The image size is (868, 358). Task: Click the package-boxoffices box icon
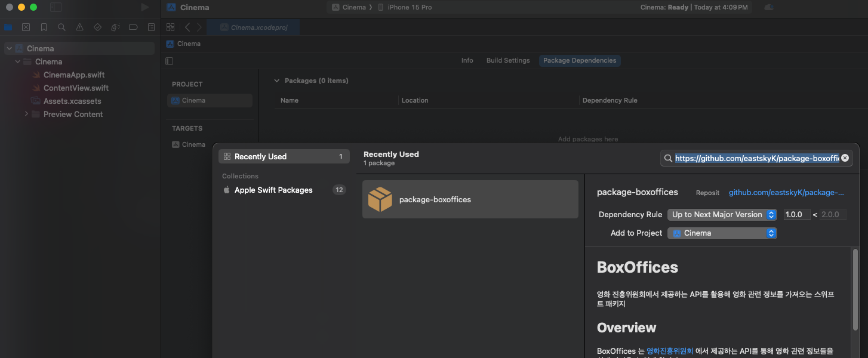(380, 199)
